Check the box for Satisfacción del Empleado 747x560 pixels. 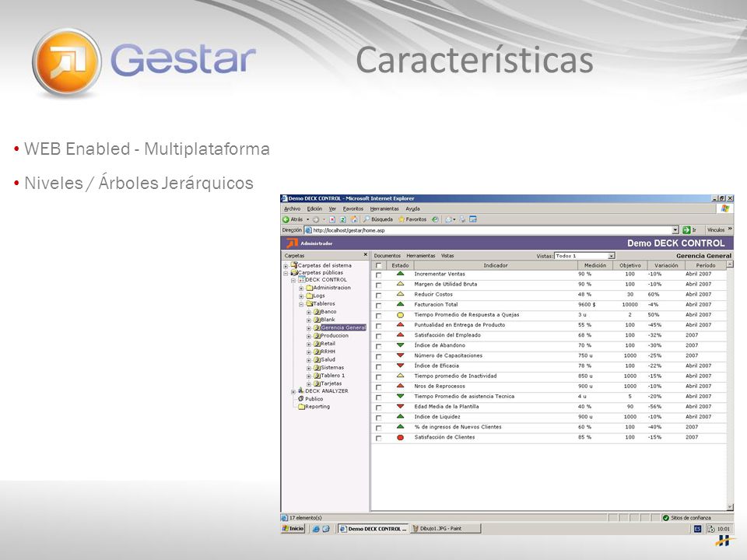(379, 336)
